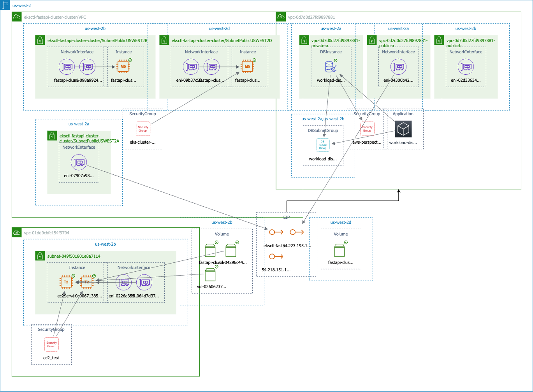This screenshot has width=533, height=392.
Task: Click the private-a subnet lock icon
Action: coord(304,40)
